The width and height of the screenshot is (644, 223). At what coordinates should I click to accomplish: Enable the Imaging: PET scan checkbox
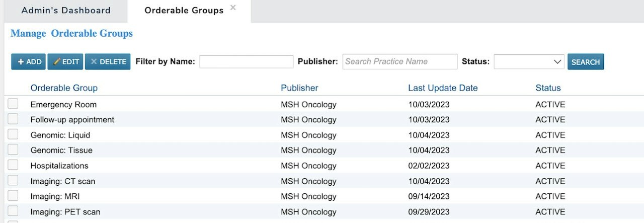coord(13,211)
